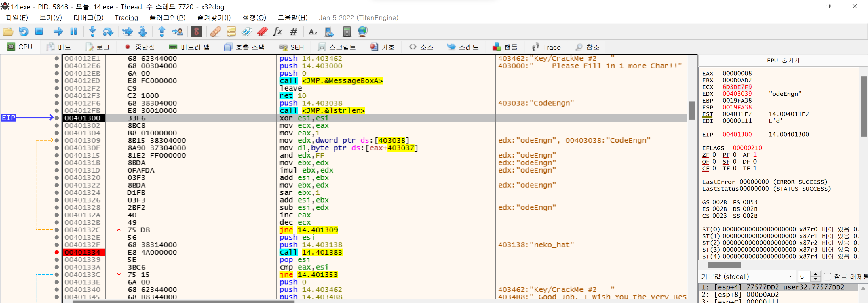Toggle the ZF flag value
Screen dimensions: 868x303
[x=714, y=155]
